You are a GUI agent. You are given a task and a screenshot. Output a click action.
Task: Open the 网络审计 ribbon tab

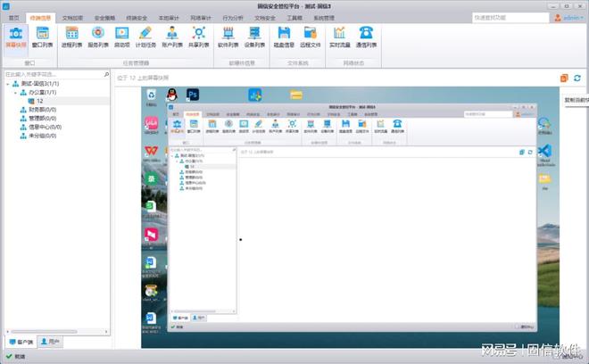pos(201,18)
